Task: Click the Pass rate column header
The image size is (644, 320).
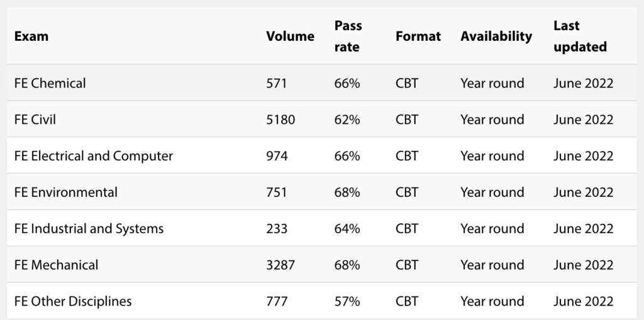Action: 348,36
